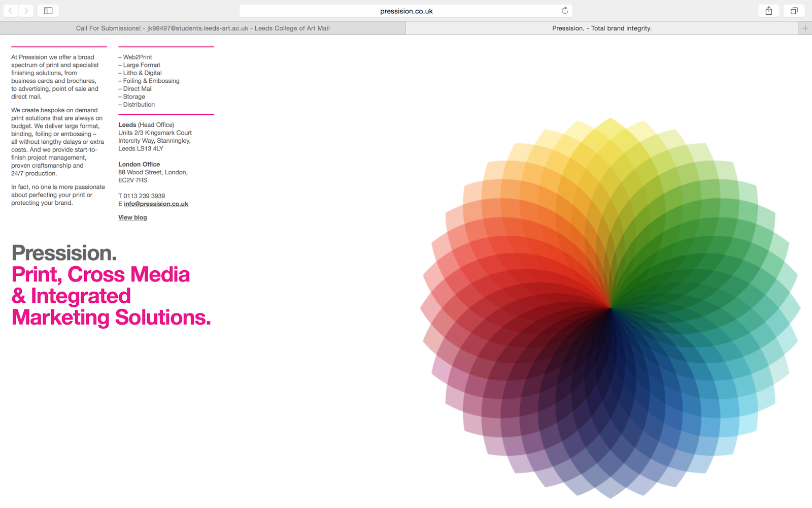Click the Distribution service item

[x=137, y=105]
